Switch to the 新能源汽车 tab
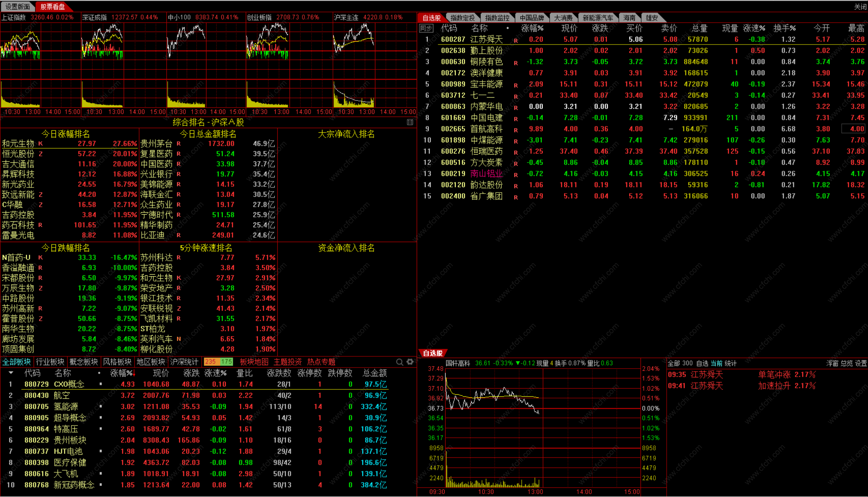Image resolution: width=868 pixels, height=497 pixels. 597,18
